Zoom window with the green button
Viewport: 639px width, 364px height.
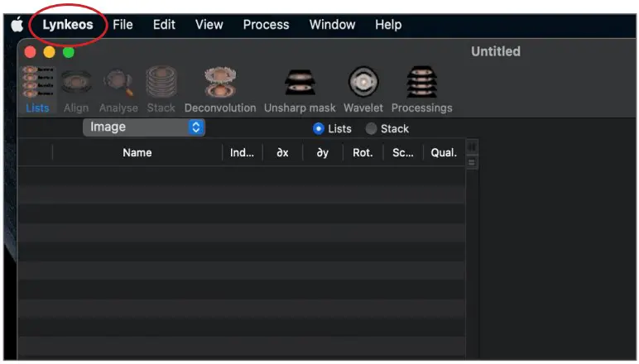(69, 52)
